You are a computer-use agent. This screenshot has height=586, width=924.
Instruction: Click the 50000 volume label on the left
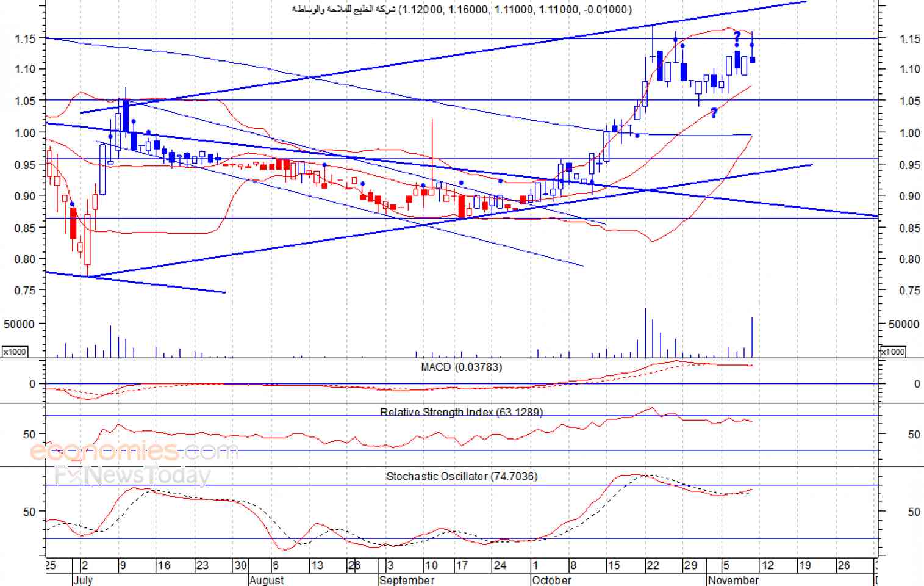(x=20, y=324)
